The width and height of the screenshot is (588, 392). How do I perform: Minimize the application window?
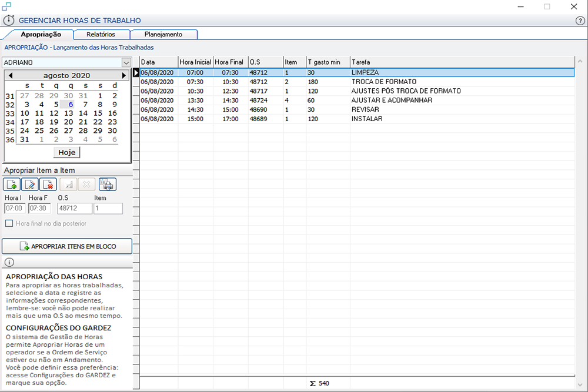520,6
